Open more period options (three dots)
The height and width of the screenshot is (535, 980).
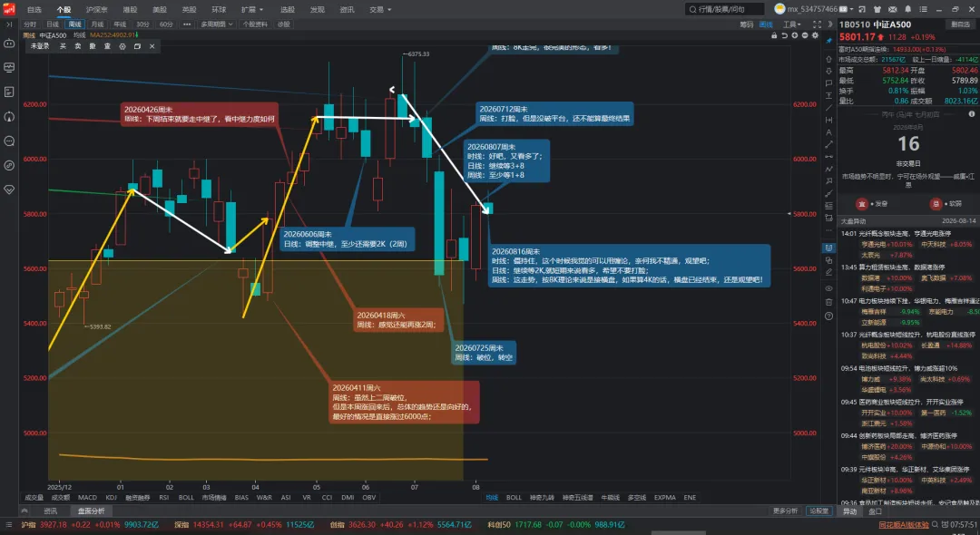[x=187, y=24]
